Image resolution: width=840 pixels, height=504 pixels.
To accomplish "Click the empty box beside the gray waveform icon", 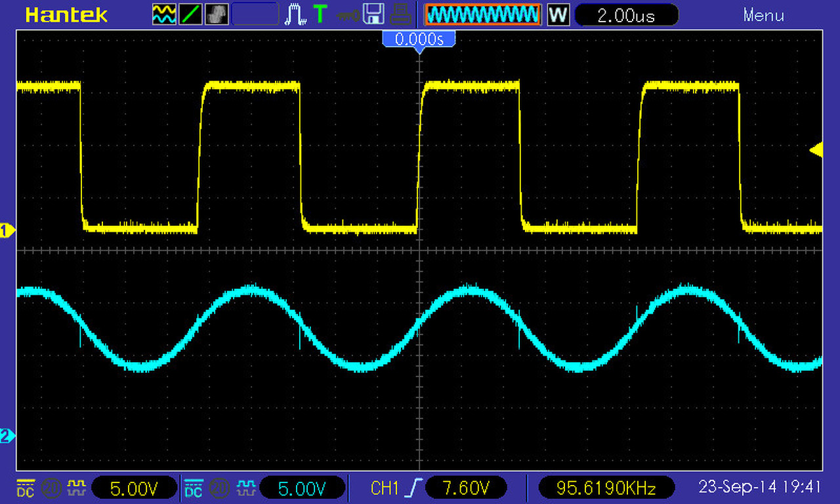I will [x=255, y=14].
